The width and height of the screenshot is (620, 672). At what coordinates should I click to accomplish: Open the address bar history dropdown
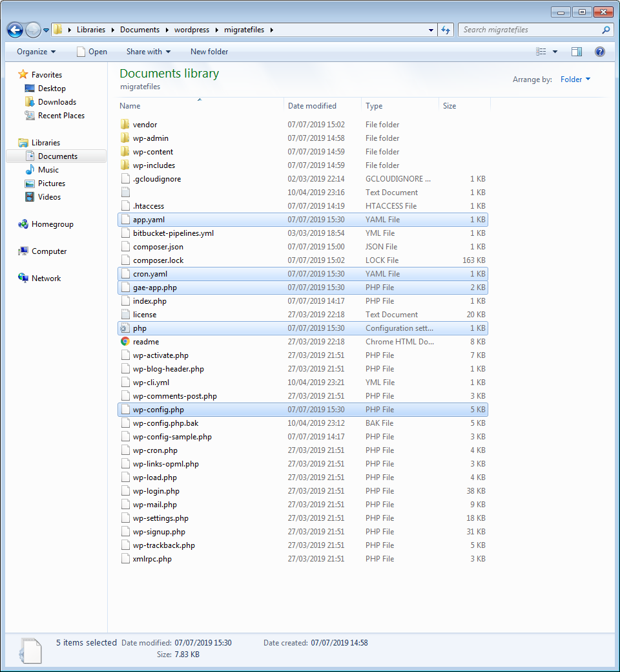[x=431, y=30]
